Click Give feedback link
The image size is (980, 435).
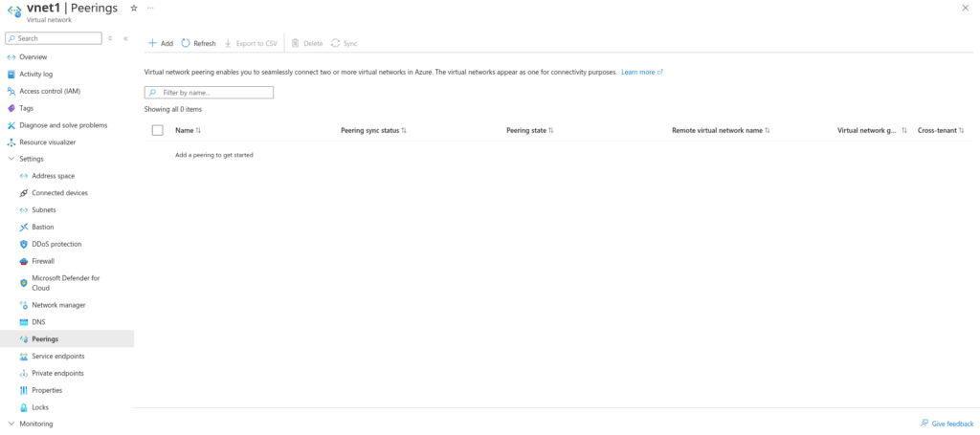947,424
